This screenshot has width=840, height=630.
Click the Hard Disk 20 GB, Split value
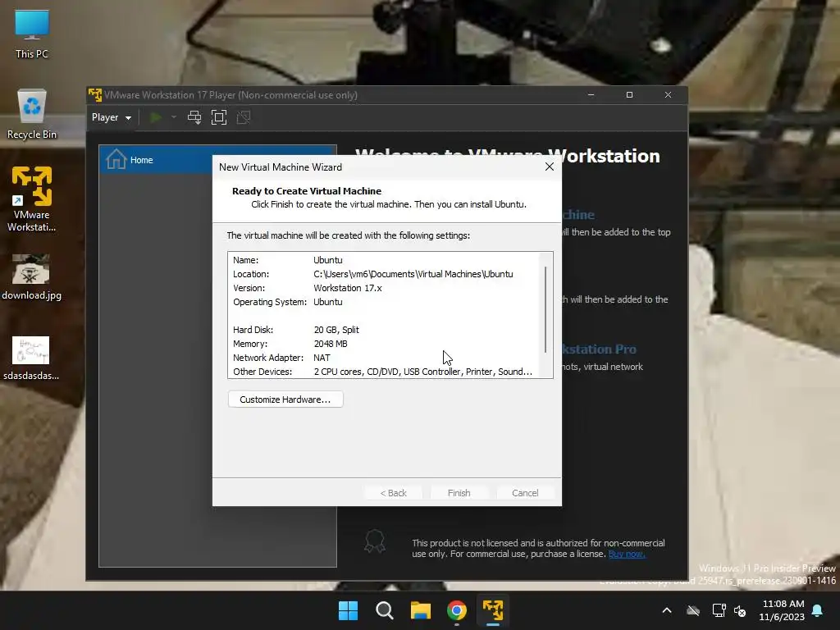336,330
